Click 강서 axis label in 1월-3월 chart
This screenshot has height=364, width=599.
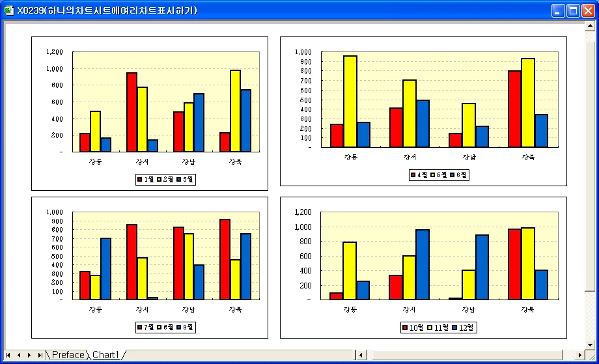[142, 161]
